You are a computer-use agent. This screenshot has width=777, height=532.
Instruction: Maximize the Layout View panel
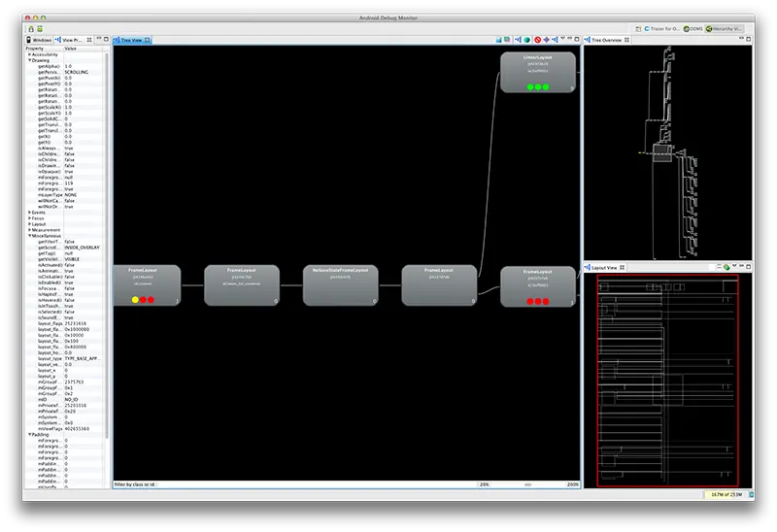(x=748, y=267)
